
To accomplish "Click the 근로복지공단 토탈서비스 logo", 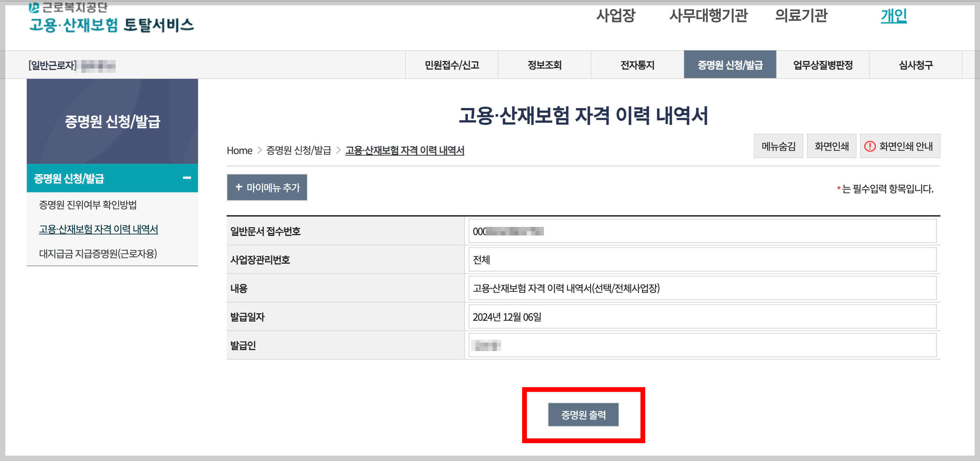I will click(x=110, y=19).
